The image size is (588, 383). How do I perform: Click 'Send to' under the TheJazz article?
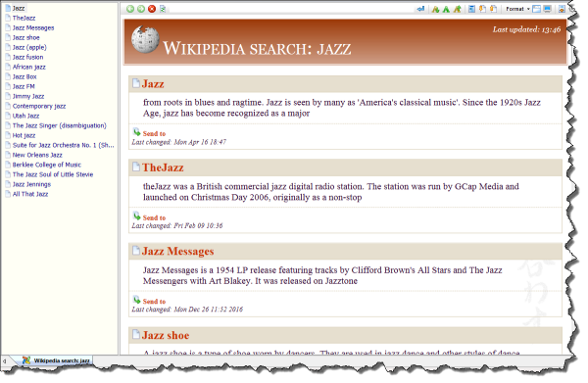click(x=154, y=217)
